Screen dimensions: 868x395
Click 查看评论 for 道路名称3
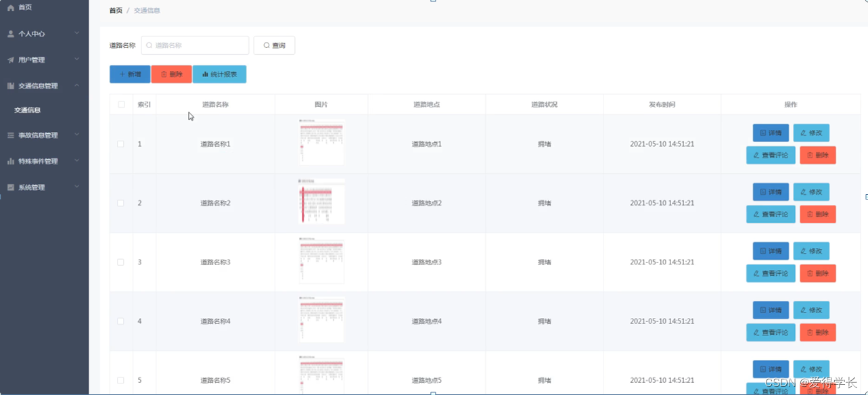point(771,273)
